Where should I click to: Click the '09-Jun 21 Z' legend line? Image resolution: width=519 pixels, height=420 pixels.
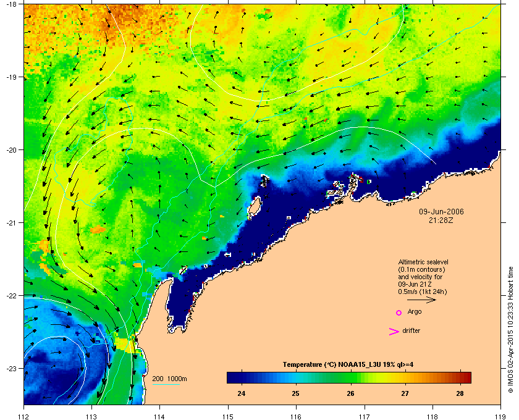tap(415, 284)
